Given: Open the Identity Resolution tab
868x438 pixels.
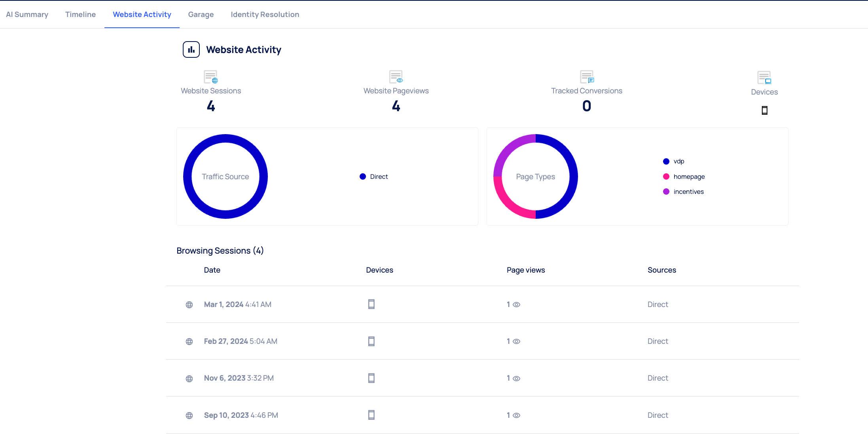Looking at the screenshot, I should pos(265,15).
